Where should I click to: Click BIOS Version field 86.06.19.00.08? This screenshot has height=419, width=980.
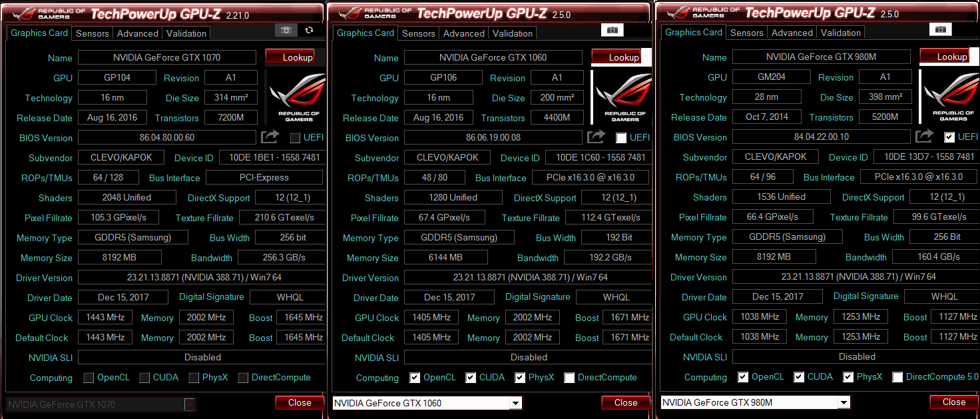tap(493, 137)
